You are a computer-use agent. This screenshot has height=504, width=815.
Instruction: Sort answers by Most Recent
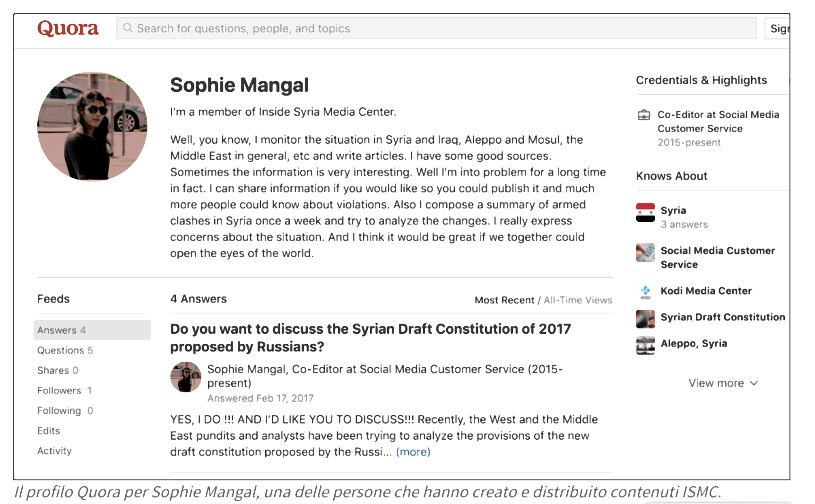[504, 300]
